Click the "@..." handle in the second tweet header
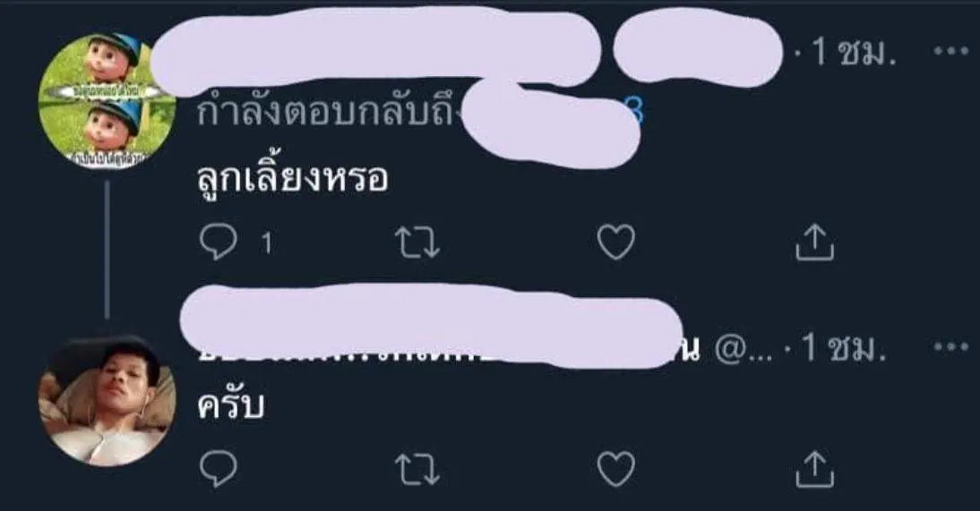 (x=743, y=349)
